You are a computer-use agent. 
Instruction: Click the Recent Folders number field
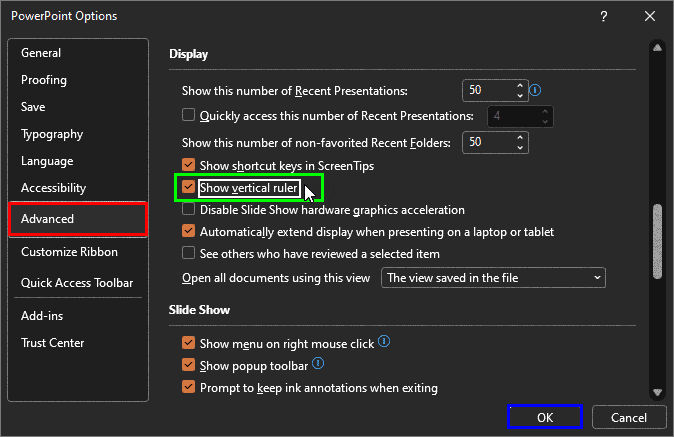click(489, 143)
